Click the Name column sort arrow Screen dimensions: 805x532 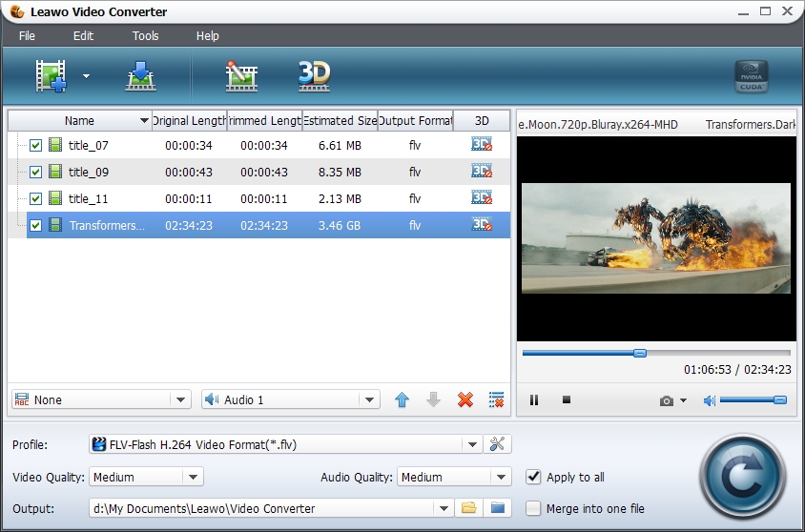click(x=144, y=120)
